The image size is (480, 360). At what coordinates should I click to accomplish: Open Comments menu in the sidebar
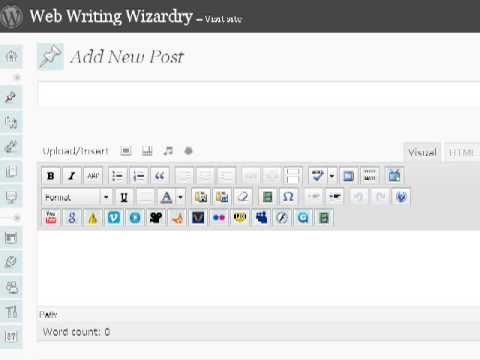tap(11, 196)
